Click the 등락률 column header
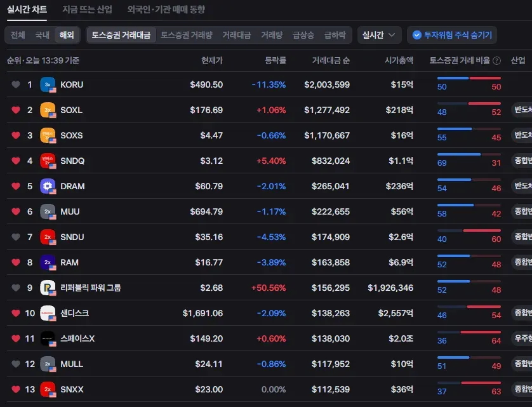This screenshot has height=407, width=532. click(275, 60)
